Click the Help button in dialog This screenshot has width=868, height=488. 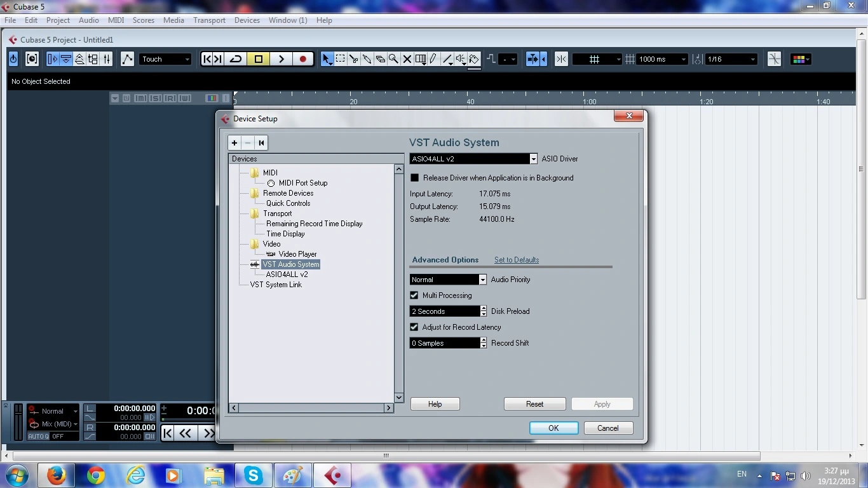435,404
